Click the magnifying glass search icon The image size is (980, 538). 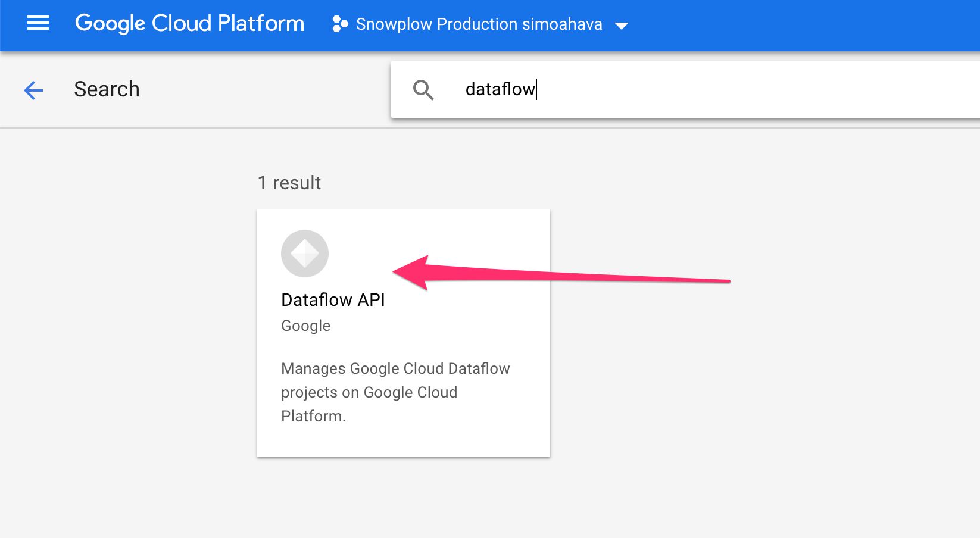423,90
